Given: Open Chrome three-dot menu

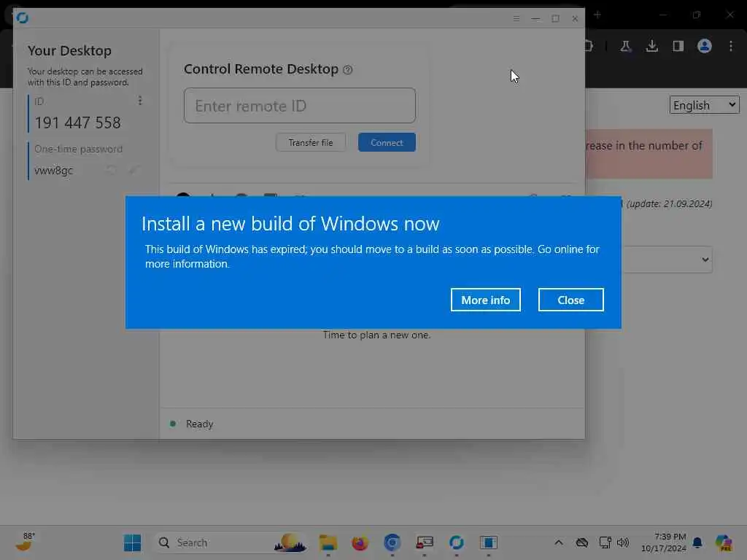Looking at the screenshot, I should click(x=731, y=46).
